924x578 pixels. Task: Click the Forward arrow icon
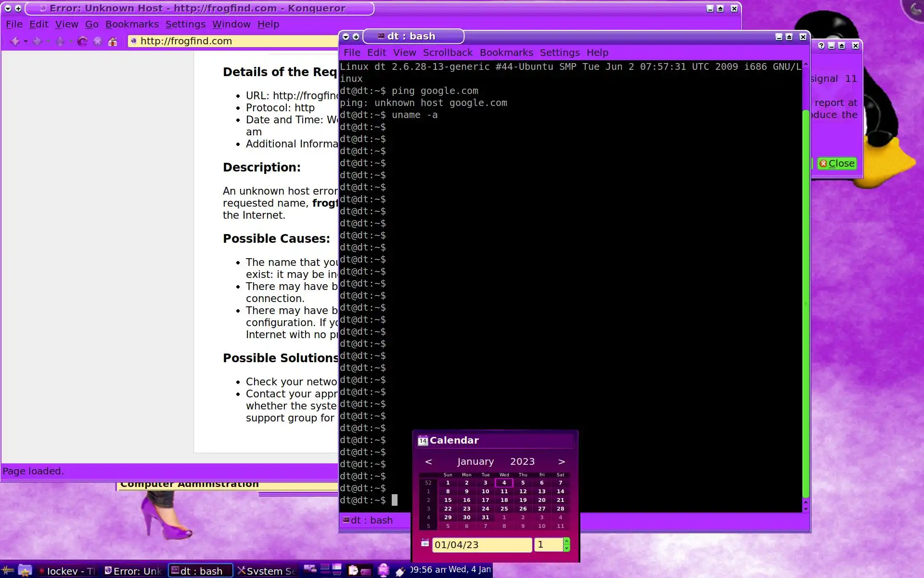[37, 41]
